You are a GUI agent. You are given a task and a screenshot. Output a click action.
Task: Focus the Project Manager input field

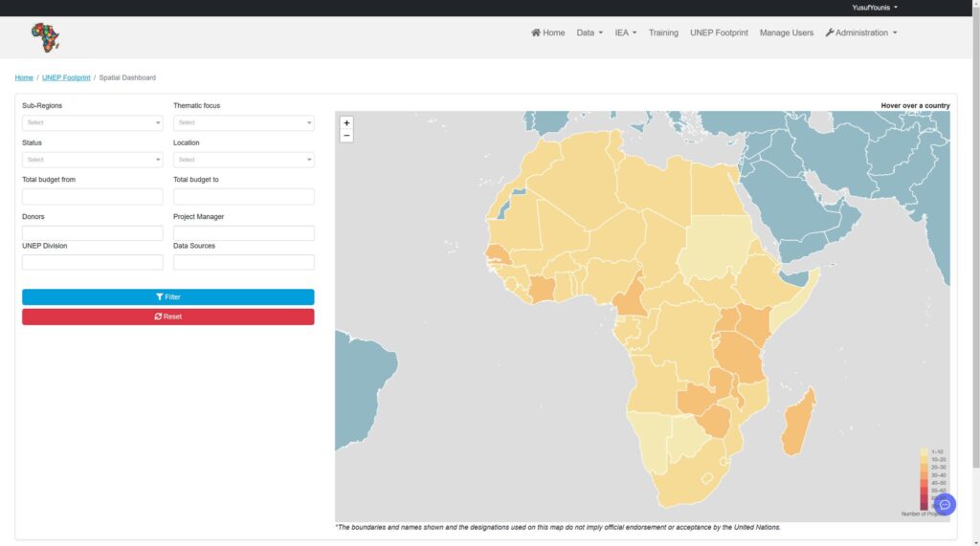[x=244, y=233]
